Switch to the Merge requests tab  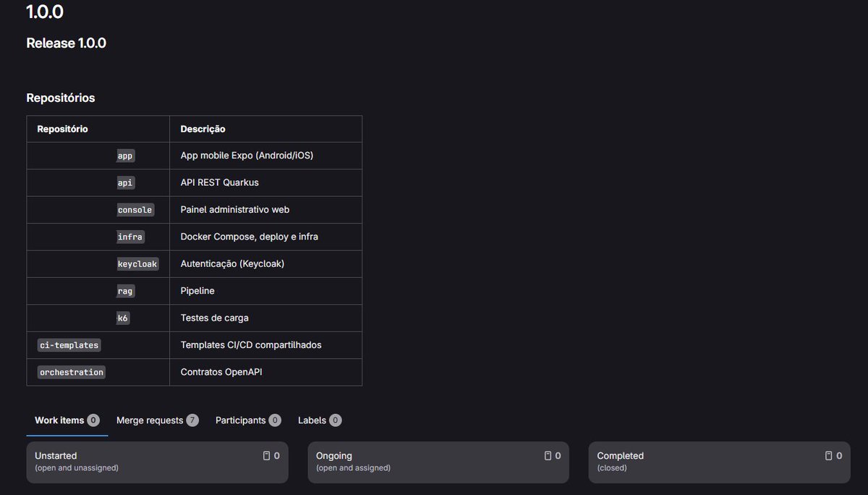[157, 420]
